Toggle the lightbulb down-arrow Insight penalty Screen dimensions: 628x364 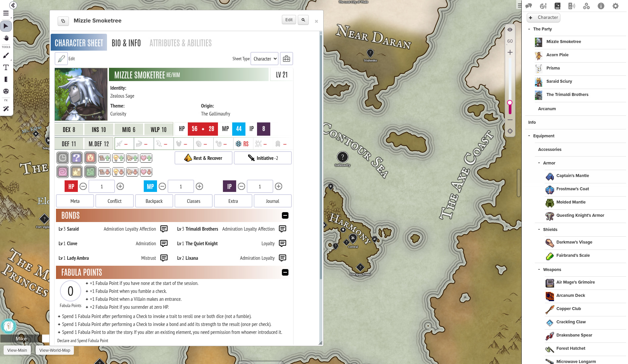(118, 172)
